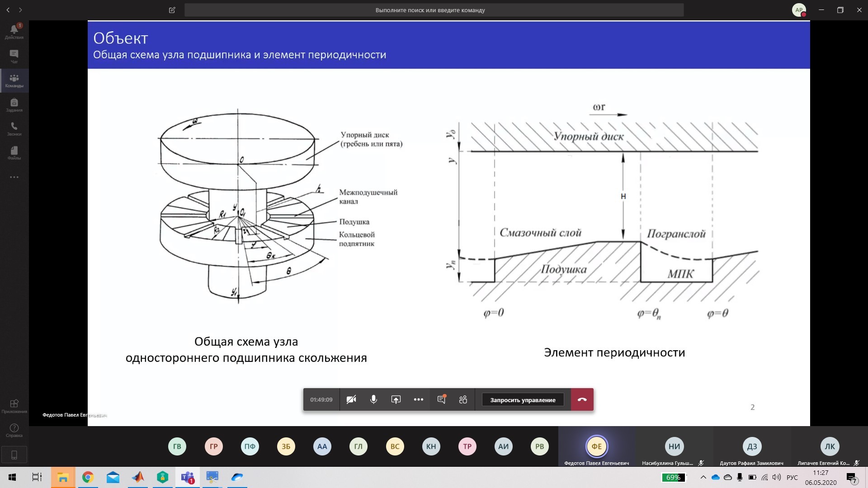The height and width of the screenshot is (488, 868).
Task: Open the Activity (Действия) notifications icon
Action: tap(14, 32)
